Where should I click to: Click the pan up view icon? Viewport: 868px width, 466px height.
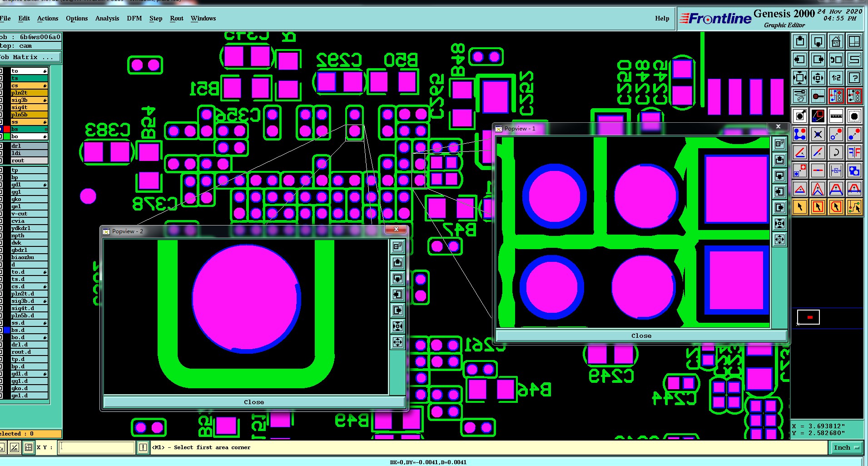coord(800,41)
